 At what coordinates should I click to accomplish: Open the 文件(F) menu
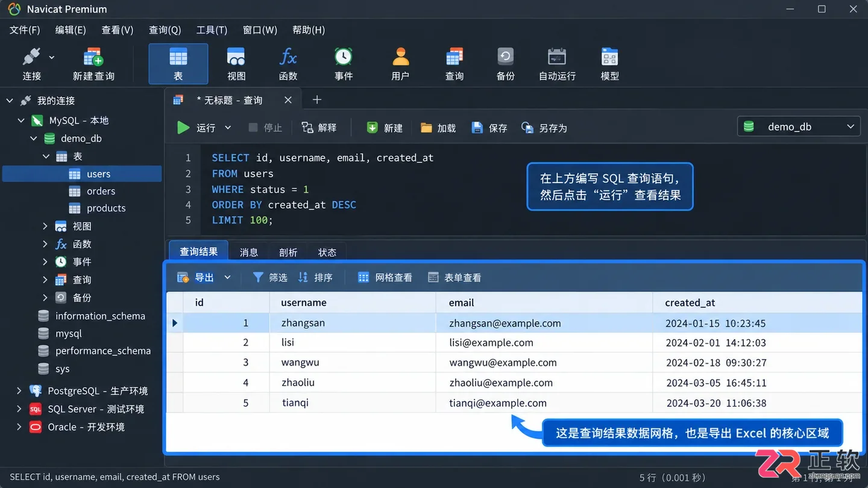click(25, 30)
